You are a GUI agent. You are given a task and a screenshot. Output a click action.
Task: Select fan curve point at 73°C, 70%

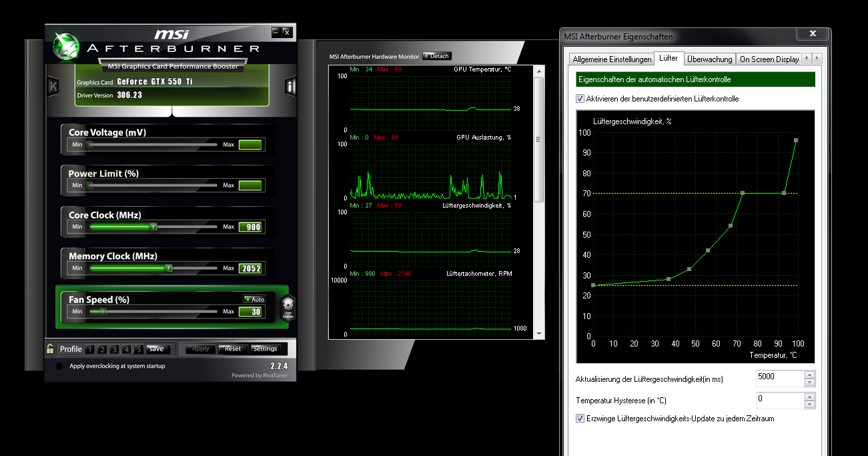point(743,193)
